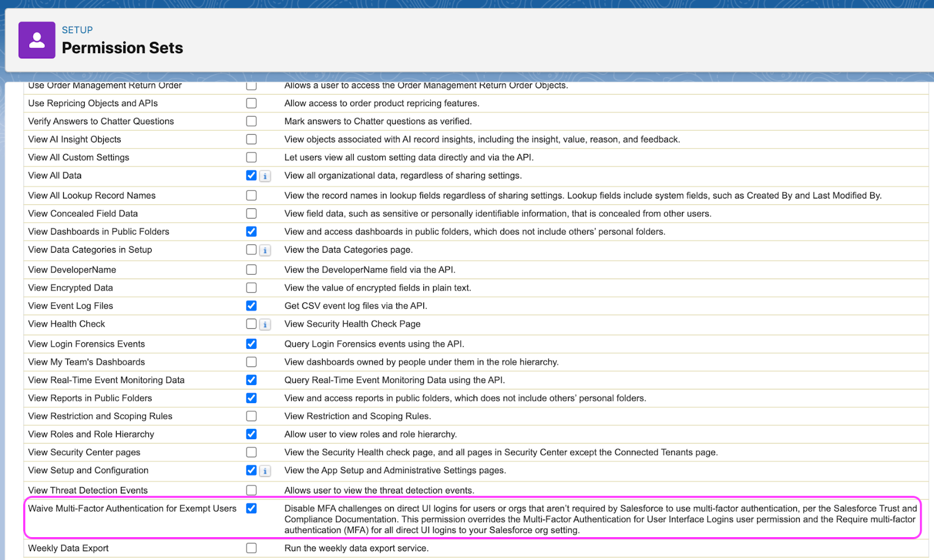The width and height of the screenshot is (934, 560).
Task: Uncheck the View All Data checkbox
Action: click(252, 176)
